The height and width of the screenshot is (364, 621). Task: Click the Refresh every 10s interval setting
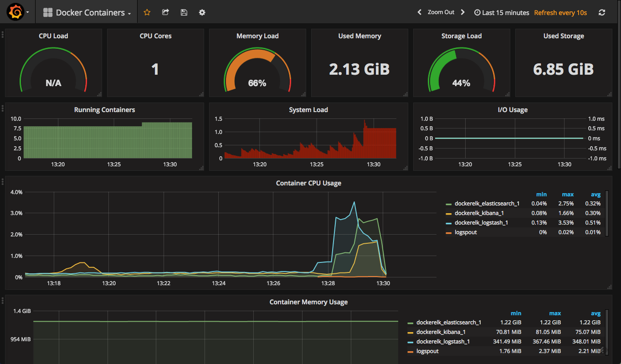[x=560, y=13]
